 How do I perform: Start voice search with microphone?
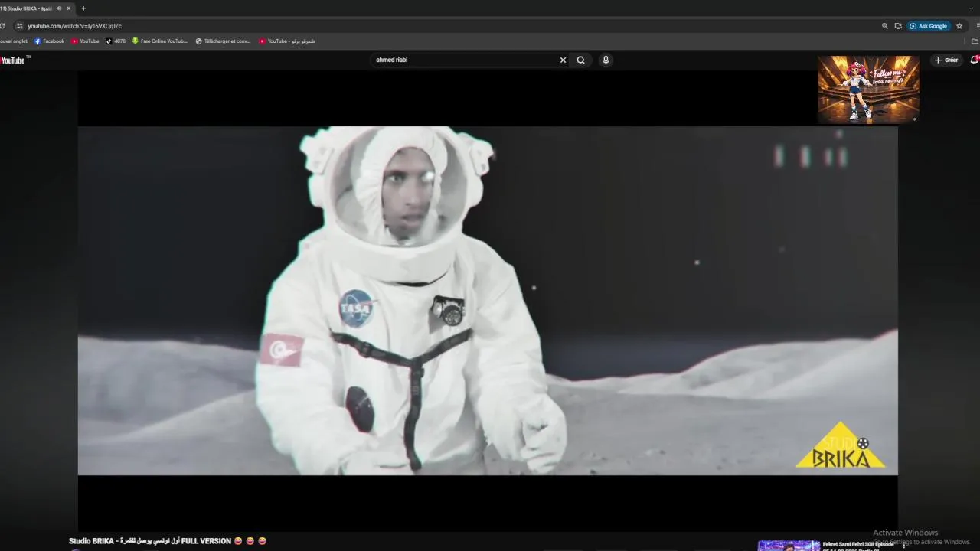point(606,60)
